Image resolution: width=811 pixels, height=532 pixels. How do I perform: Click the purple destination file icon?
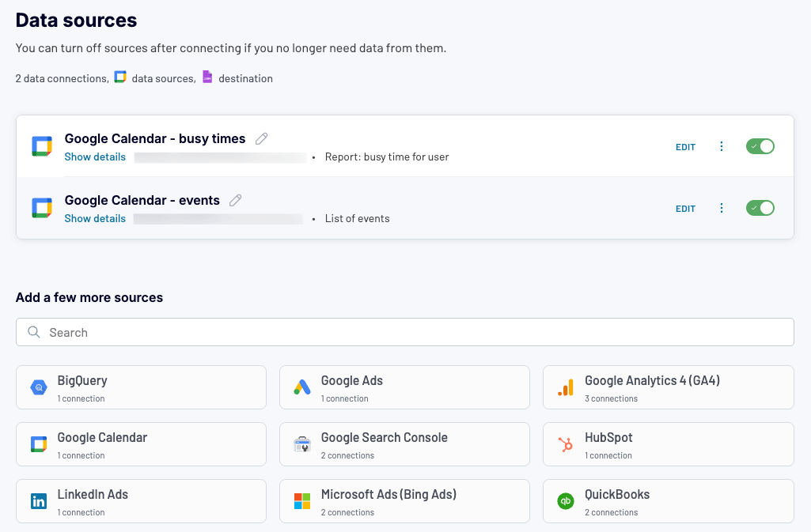(x=207, y=77)
